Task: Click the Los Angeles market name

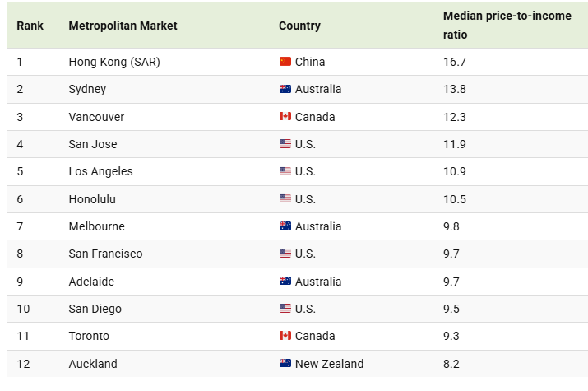Action: pos(100,171)
